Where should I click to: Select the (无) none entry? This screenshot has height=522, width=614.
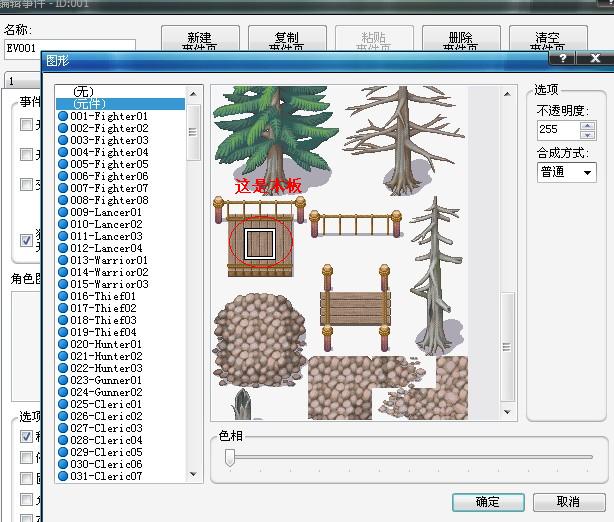(x=121, y=92)
